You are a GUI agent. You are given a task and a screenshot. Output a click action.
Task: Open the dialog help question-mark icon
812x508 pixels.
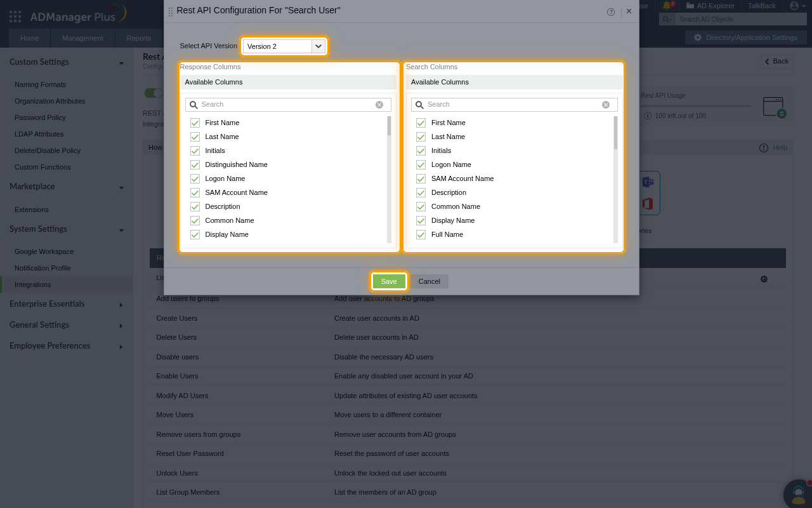tap(611, 11)
